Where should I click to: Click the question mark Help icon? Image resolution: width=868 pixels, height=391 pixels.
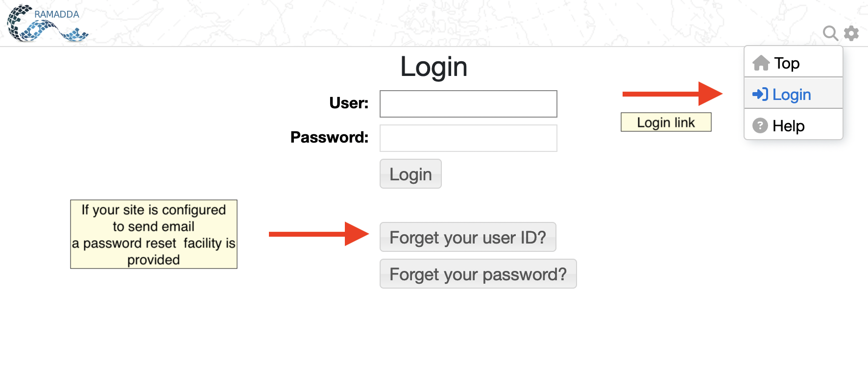pos(760,126)
